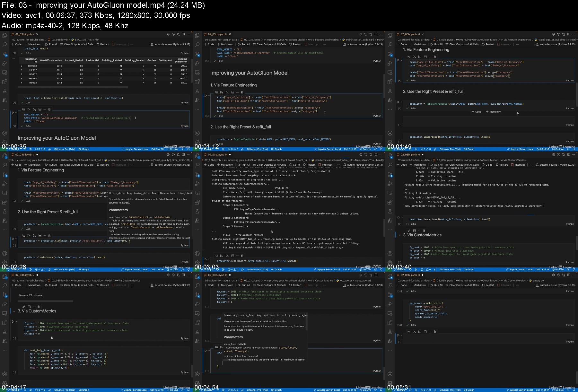Click the dataframe horizontal scrollbar in 00:00:35 frame

click(74, 87)
